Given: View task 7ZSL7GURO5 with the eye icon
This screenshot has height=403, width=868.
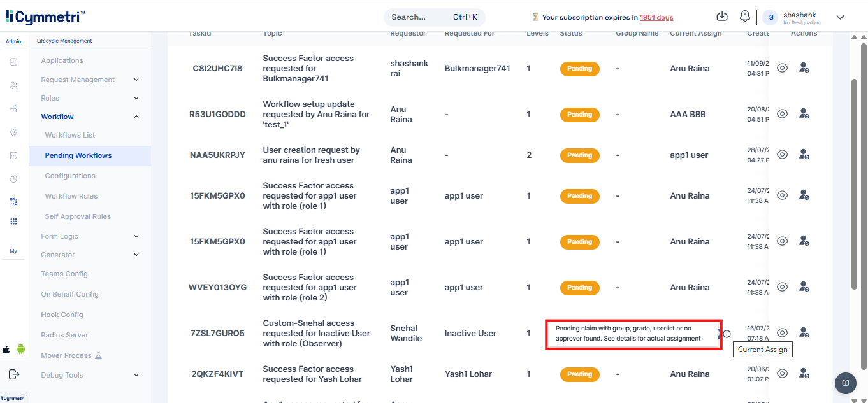Looking at the screenshot, I should pyautogui.click(x=783, y=332).
